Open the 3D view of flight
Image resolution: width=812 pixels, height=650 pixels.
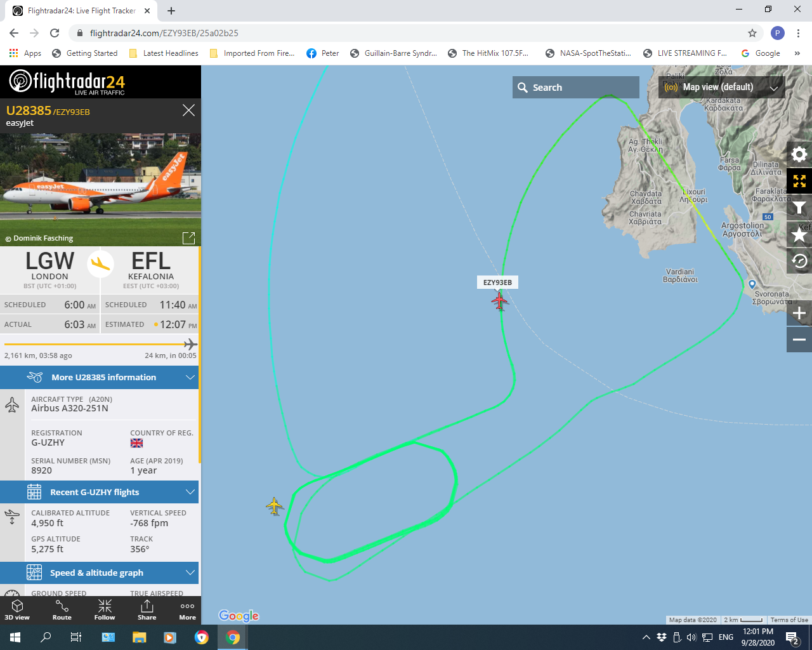[x=17, y=609]
